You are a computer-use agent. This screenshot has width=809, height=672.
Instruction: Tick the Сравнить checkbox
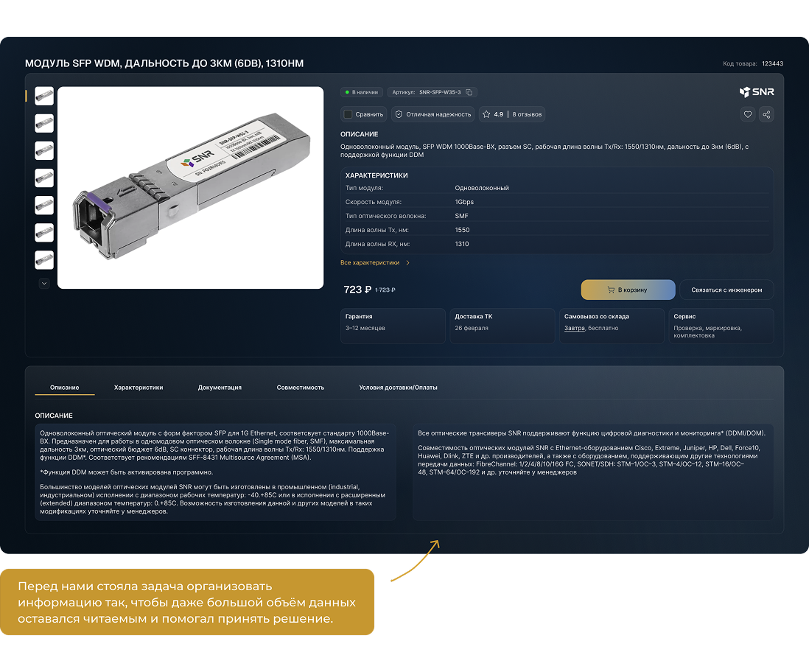click(x=349, y=115)
